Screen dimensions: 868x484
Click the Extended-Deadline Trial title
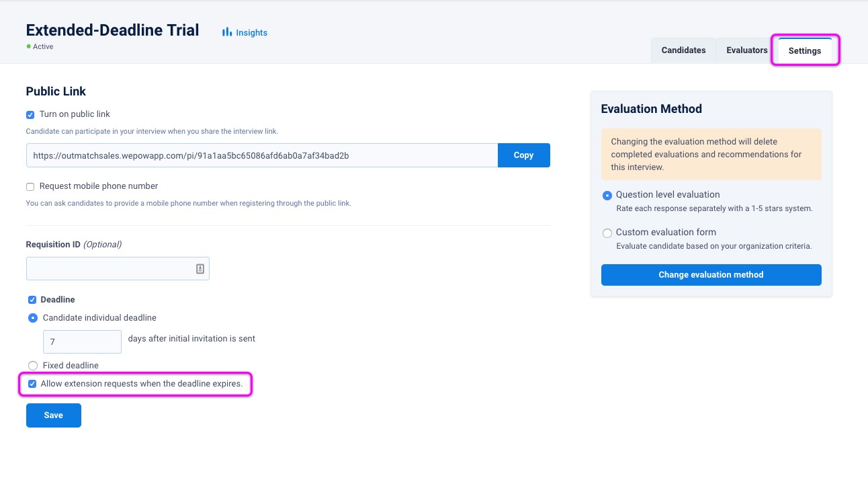click(x=112, y=30)
